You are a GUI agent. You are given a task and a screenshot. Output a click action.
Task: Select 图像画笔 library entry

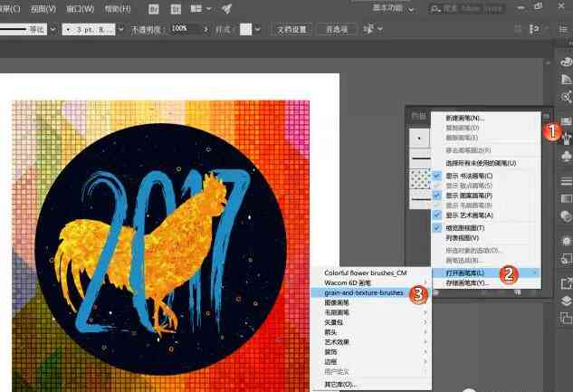[371, 302]
